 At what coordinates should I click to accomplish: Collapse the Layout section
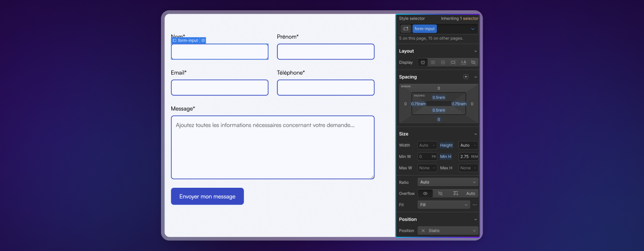475,51
